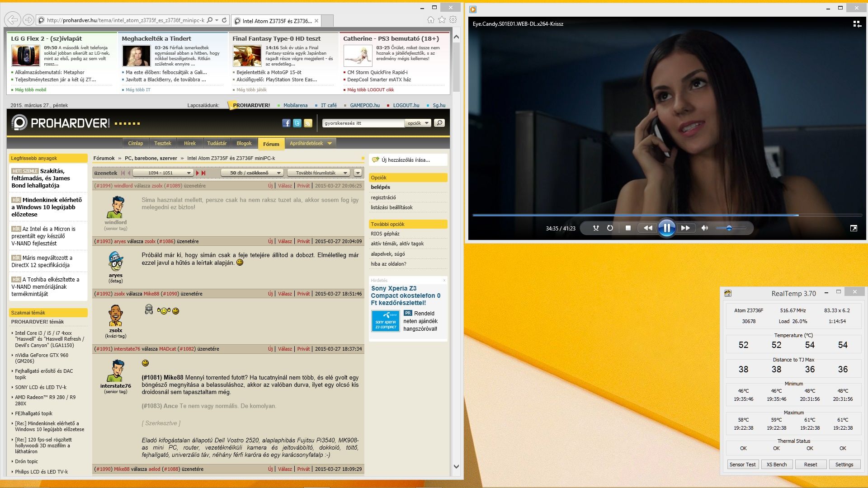Go to first page of forum messages

[x=123, y=173]
